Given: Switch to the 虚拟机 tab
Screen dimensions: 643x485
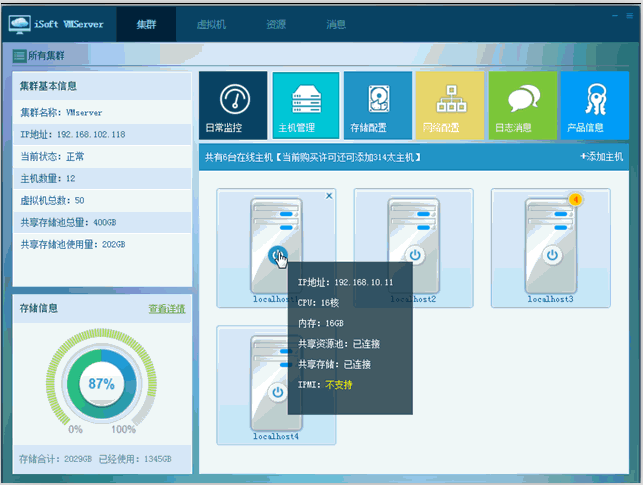Looking at the screenshot, I should (x=211, y=25).
